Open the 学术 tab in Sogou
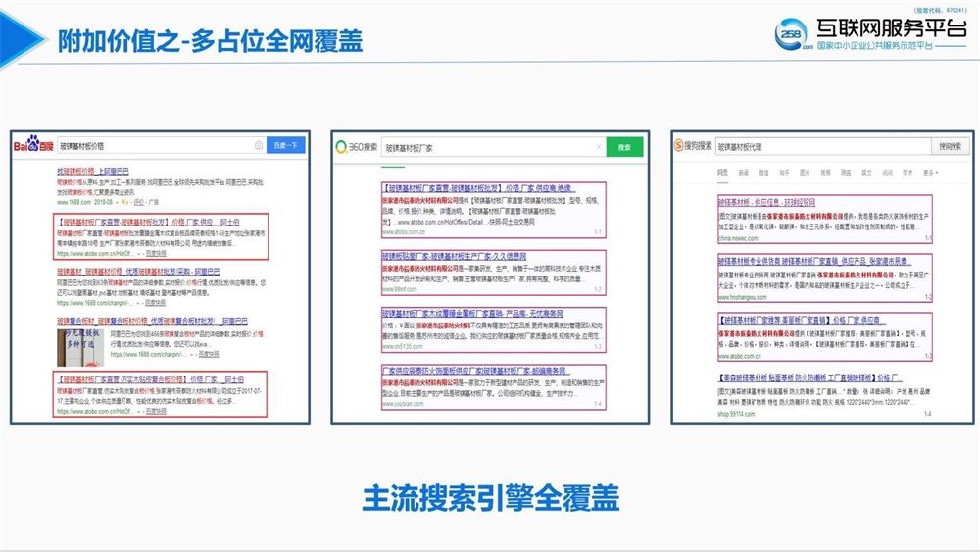Viewport: 980px width, 552px height. click(907, 172)
